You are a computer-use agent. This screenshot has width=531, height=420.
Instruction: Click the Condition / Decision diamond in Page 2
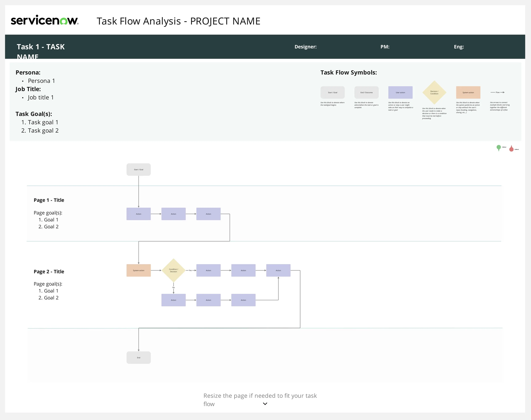point(173,270)
